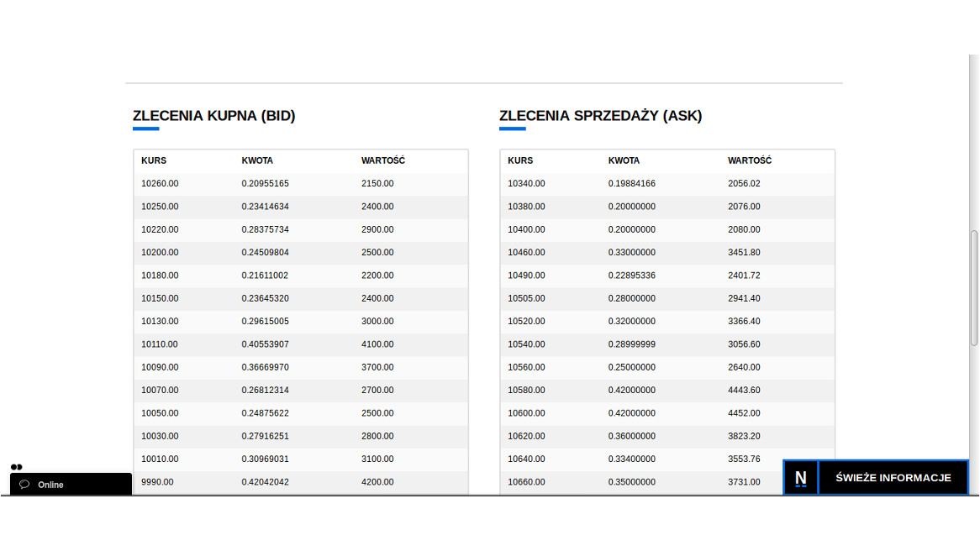This screenshot has width=980, height=551.
Task: Select bid rate 10250.00
Action: coord(160,207)
